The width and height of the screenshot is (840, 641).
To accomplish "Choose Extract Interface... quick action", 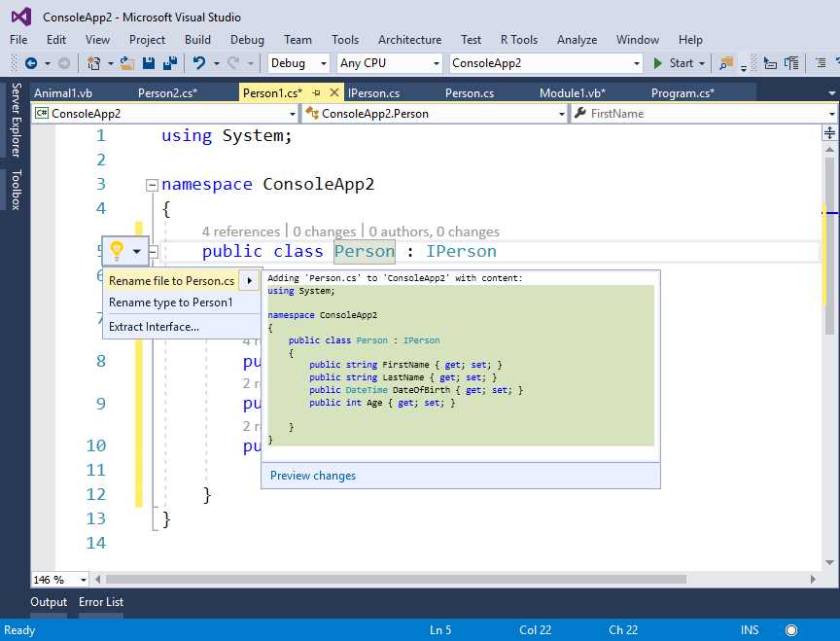I will pos(154,327).
